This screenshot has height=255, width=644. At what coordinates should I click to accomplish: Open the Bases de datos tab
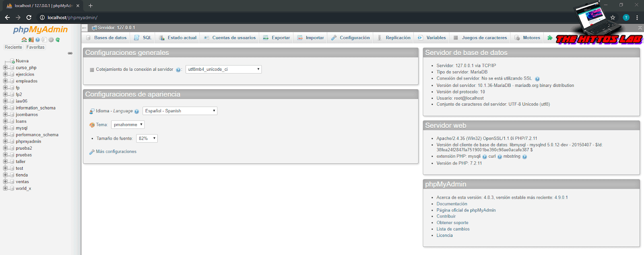[106, 38]
